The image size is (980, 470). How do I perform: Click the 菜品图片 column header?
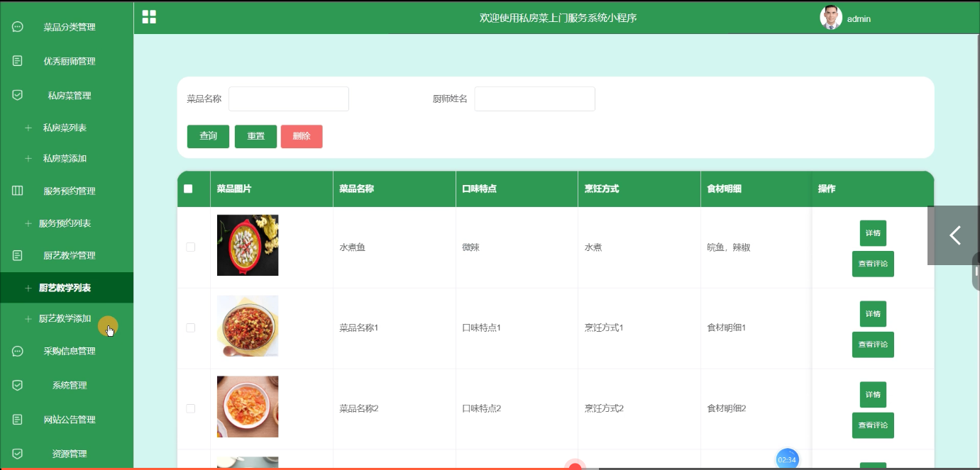tap(234, 189)
